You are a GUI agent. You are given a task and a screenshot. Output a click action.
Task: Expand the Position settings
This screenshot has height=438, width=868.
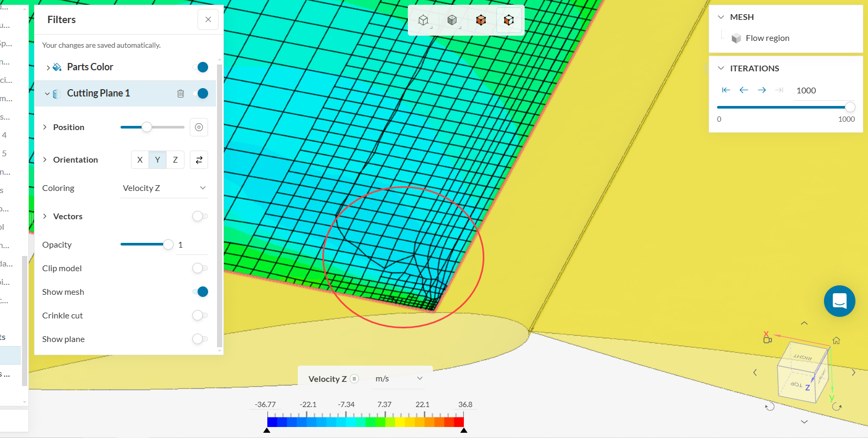(x=45, y=127)
